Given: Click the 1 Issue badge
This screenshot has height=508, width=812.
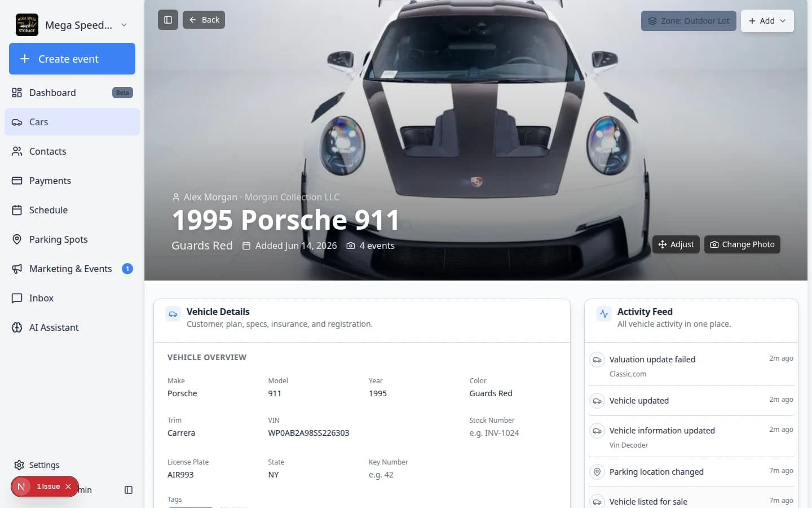Looking at the screenshot, I should (x=45, y=487).
